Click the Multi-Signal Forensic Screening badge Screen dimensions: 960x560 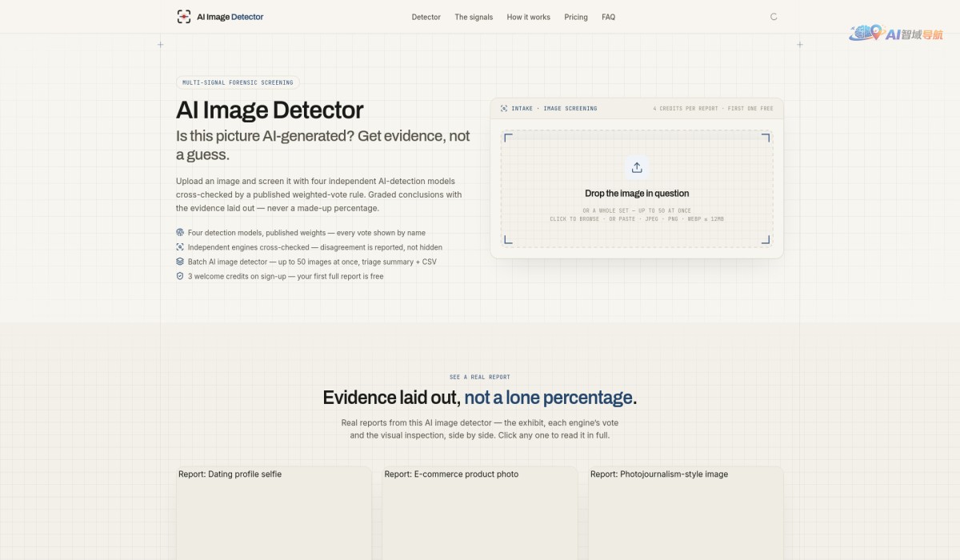(x=238, y=82)
